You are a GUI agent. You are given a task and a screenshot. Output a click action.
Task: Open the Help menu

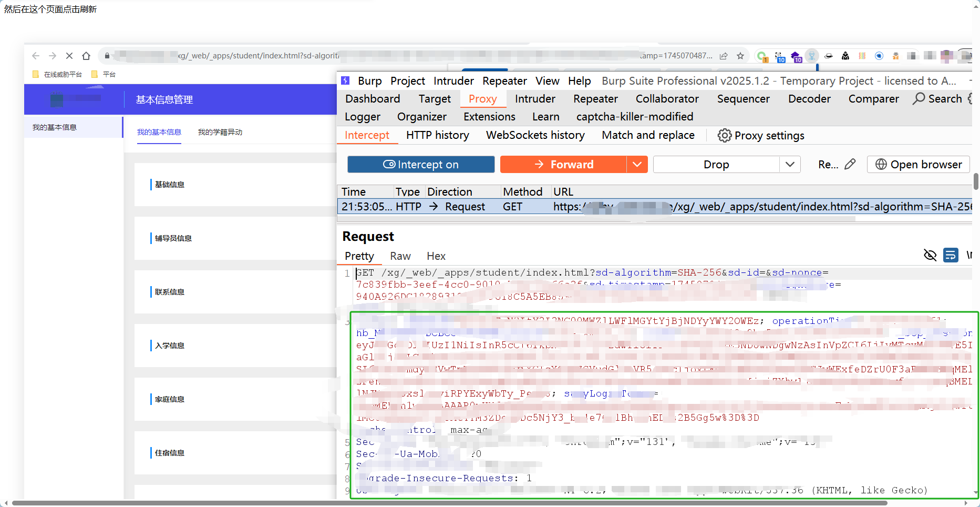pyautogui.click(x=580, y=81)
